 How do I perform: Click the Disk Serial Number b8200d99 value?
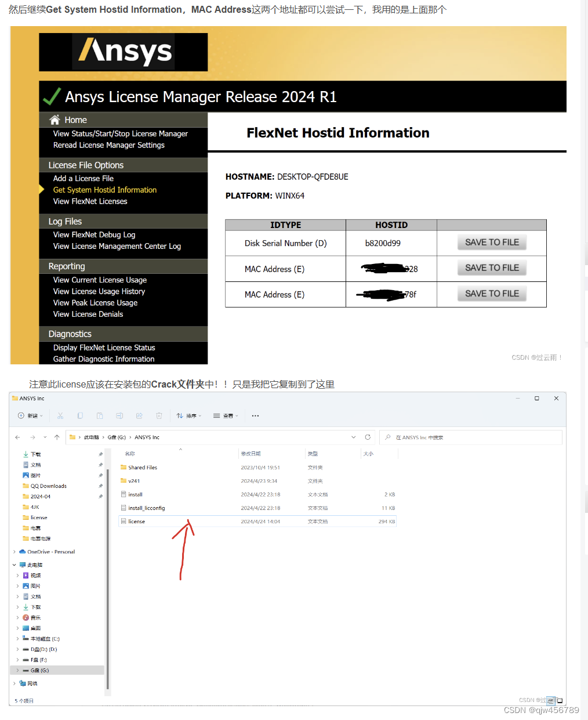383,243
